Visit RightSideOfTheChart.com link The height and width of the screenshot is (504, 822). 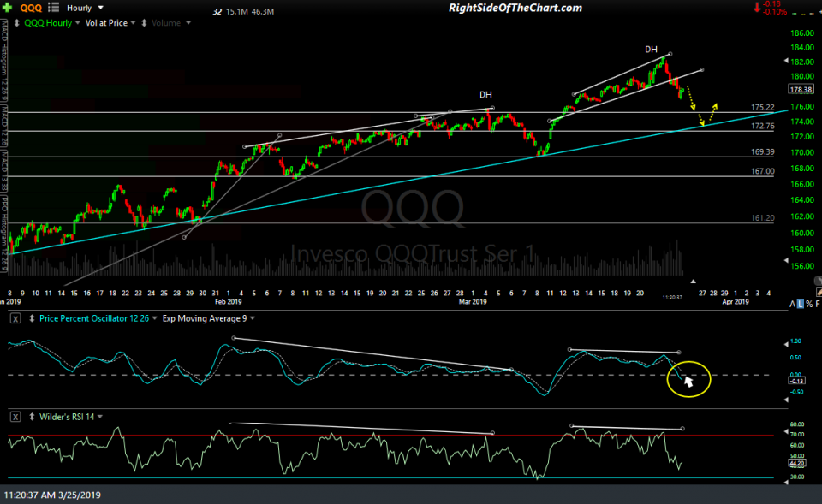pyautogui.click(x=515, y=7)
